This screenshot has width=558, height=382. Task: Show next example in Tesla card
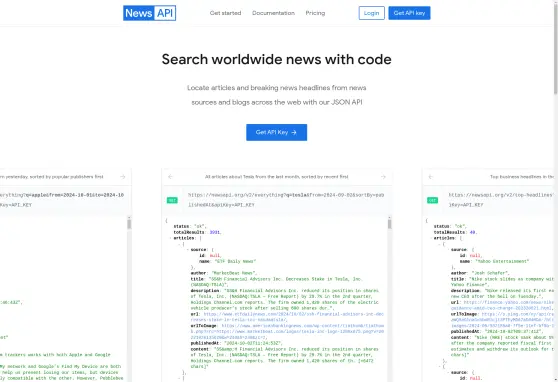click(x=383, y=177)
